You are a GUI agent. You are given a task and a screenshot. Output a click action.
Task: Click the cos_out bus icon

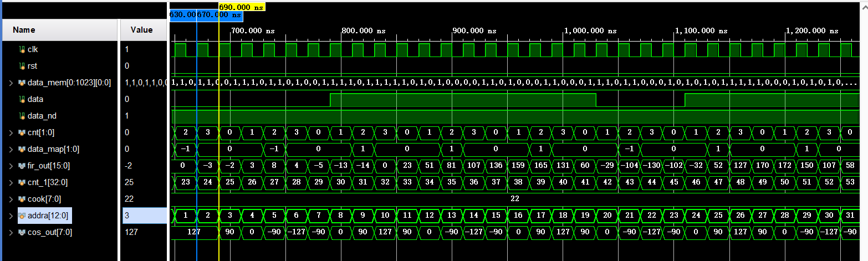coord(22,232)
